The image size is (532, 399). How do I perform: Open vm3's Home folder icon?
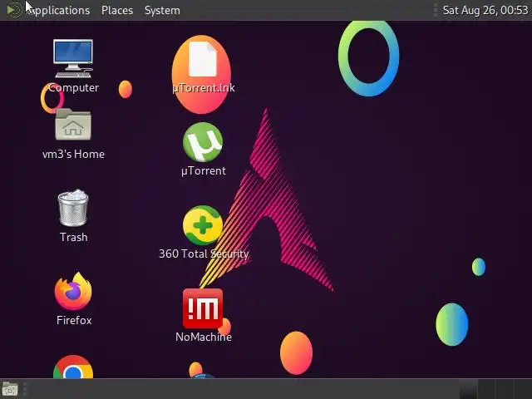pyautogui.click(x=73, y=125)
